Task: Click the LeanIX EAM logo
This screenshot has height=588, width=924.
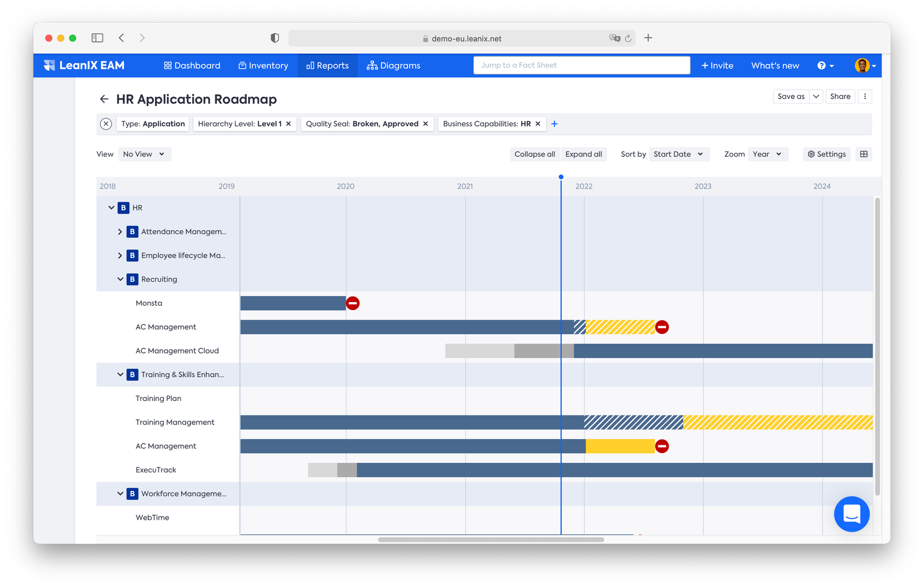Action: coord(84,65)
